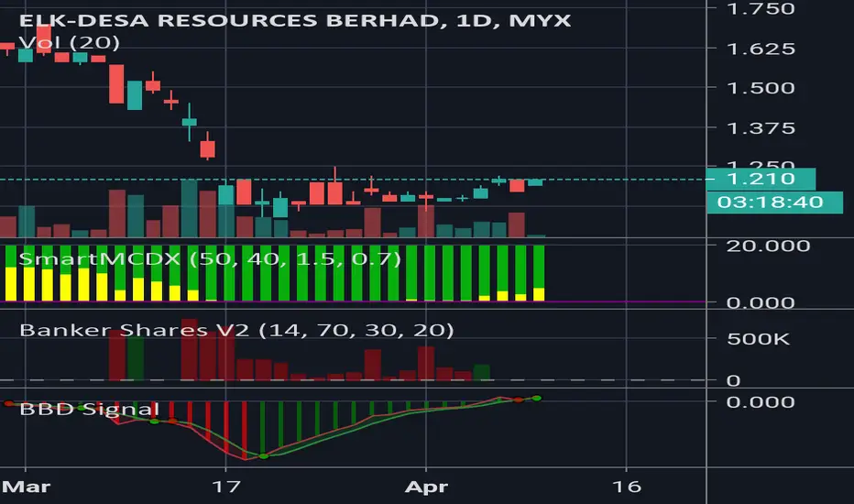Click the BBD Signal indicator label
This screenshot has height=504, width=854.
[89, 410]
